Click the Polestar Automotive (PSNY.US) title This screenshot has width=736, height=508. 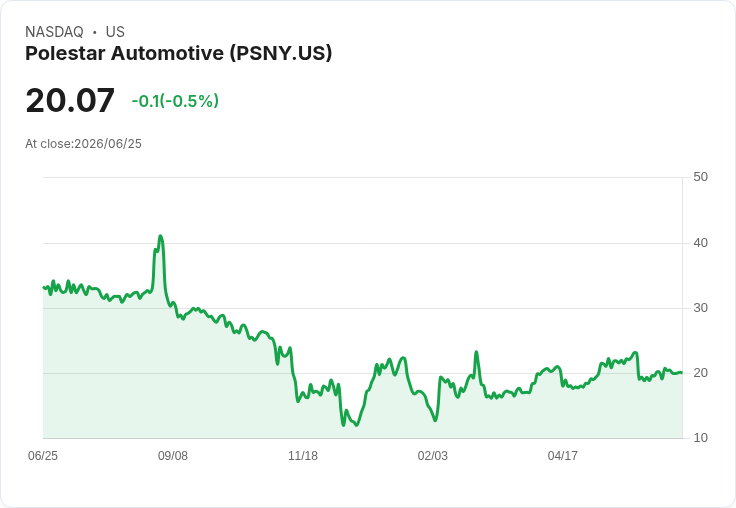click(178, 53)
